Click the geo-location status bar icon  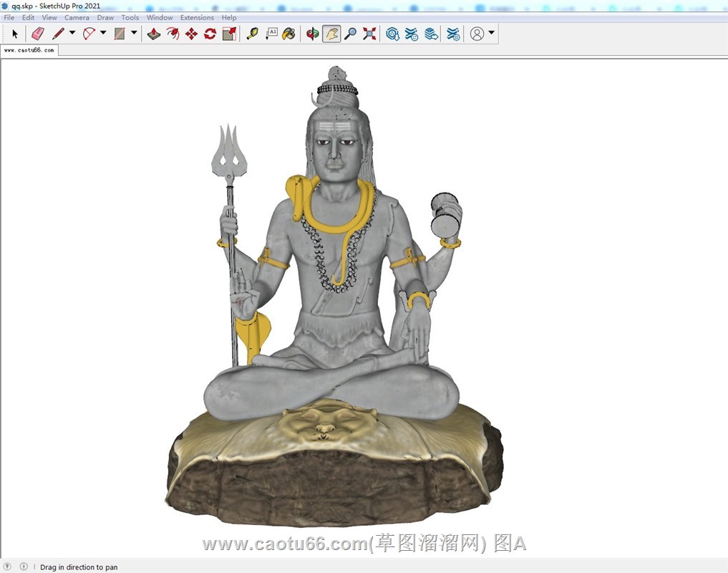[8, 567]
